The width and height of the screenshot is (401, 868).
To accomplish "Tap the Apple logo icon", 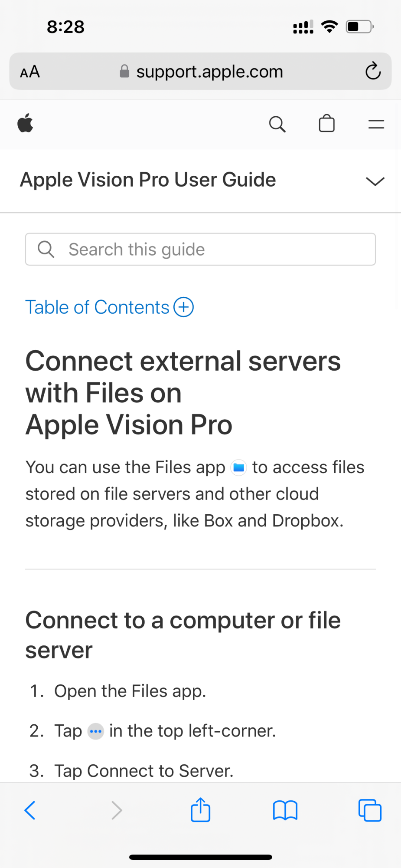I will 26,124.
